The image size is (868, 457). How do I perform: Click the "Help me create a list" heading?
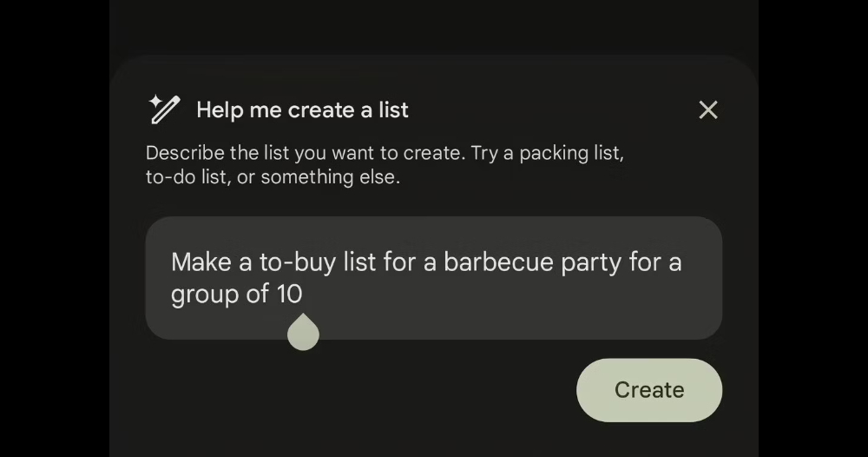(x=302, y=109)
